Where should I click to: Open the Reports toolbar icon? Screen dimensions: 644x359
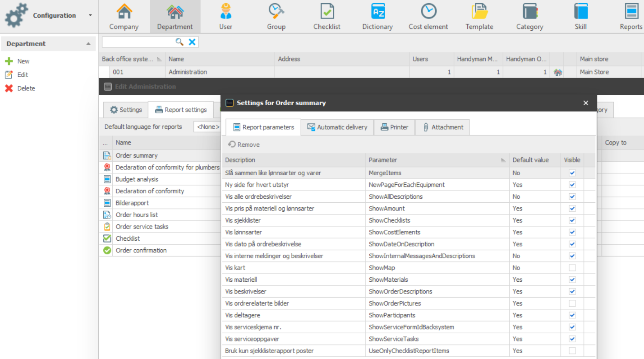[631, 11]
